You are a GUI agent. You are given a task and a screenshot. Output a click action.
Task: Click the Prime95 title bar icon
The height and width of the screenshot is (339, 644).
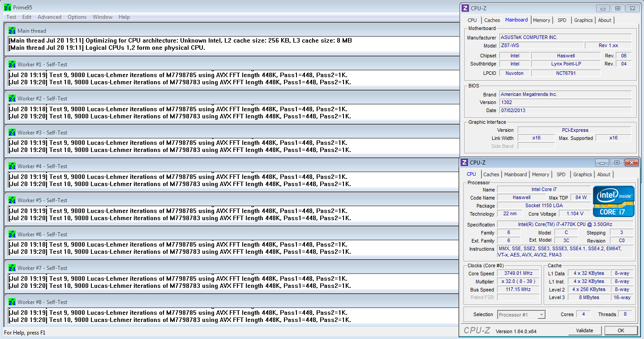click(x=7, y=8)
